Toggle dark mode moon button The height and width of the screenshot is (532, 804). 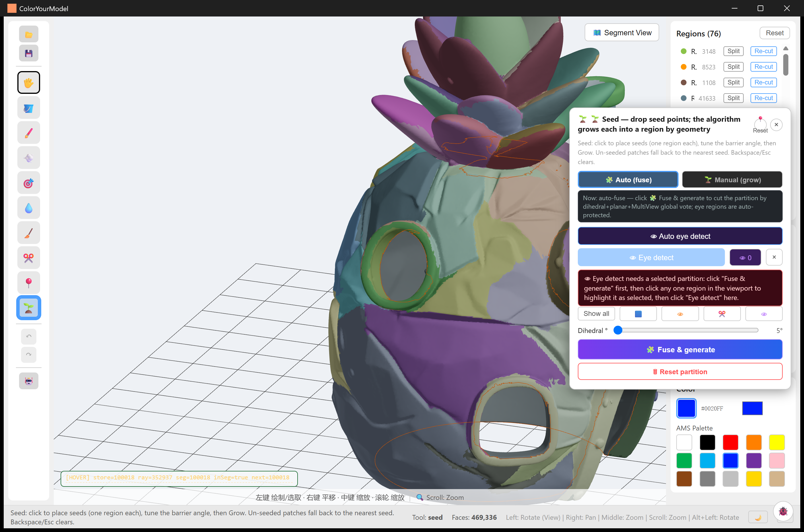(x=758, y=517)
